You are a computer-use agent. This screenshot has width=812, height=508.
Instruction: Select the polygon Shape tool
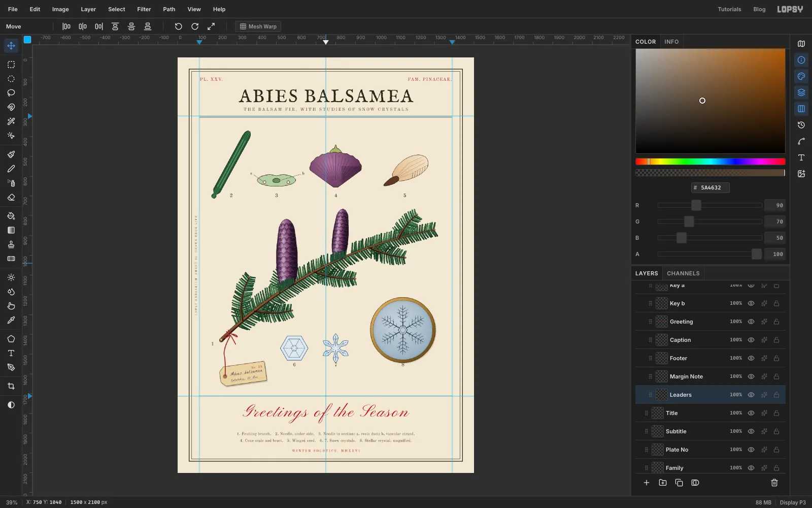click(11, 339)
